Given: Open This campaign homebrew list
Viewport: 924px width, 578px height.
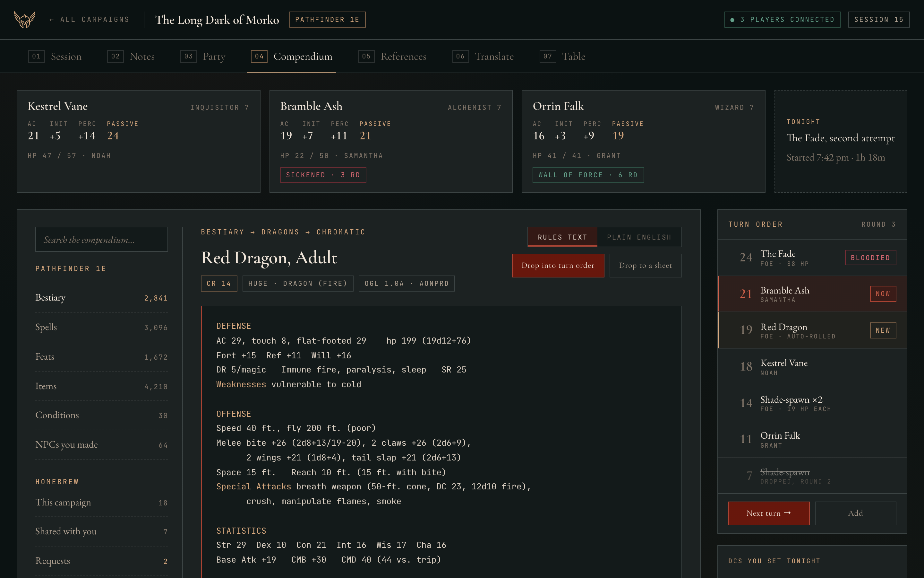Looking at the screenshot, I should (102, 502).
